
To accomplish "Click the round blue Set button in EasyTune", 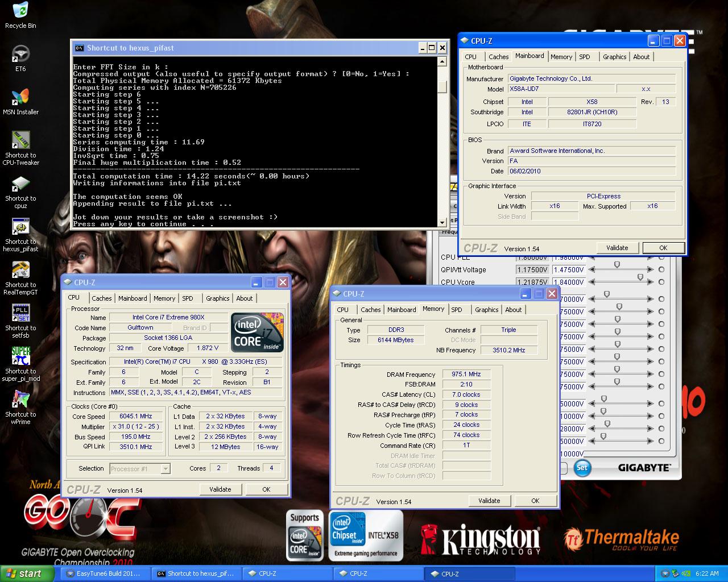I will (x=582, y=468).
